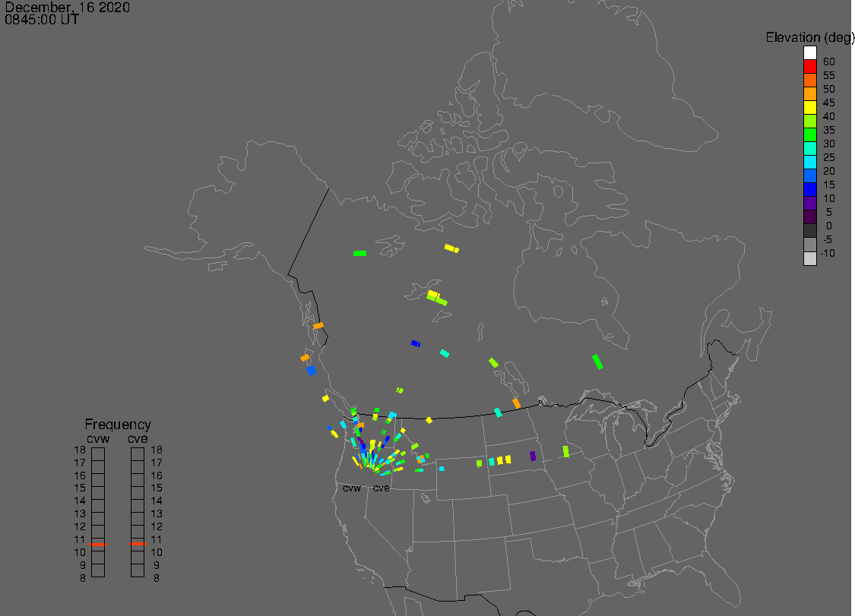Click legend label 30

click(x=829, y=144)
